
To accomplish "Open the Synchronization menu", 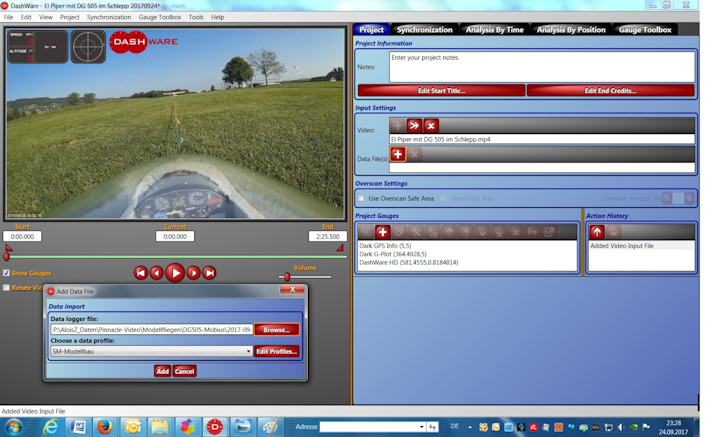I will pos(109,17).
